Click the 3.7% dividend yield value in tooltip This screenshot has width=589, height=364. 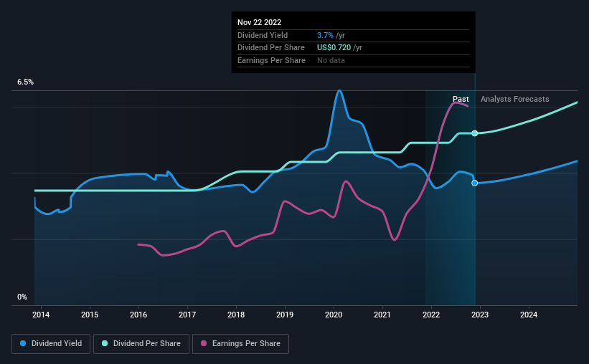[325, 35]
